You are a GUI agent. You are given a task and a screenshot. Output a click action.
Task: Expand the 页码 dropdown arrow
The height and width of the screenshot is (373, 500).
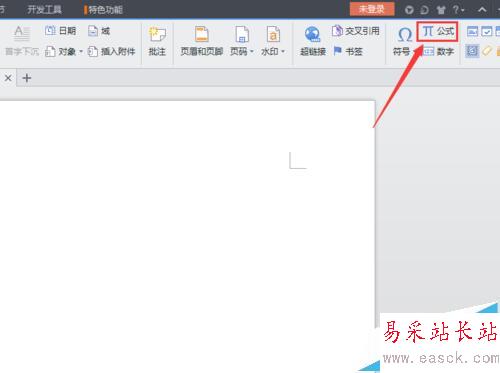[x=252, y=52]
